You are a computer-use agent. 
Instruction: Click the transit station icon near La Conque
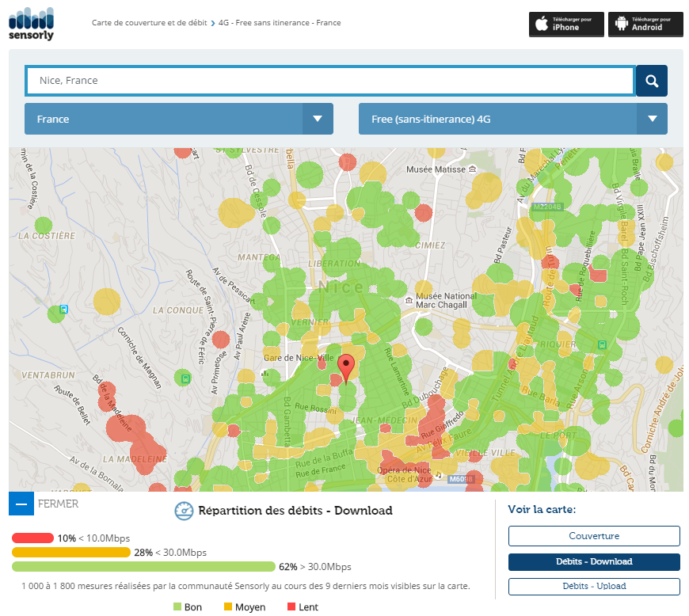click(x=63, y=310)
